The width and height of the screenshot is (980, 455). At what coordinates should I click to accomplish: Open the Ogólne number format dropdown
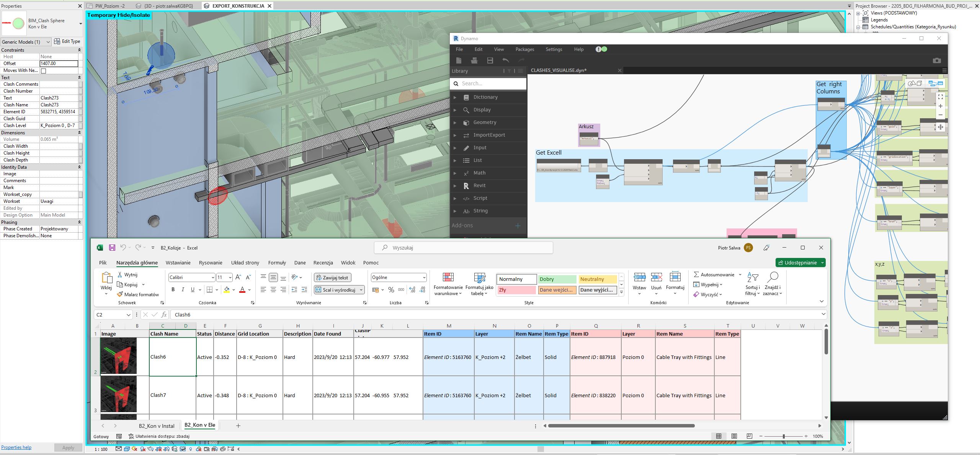pos(424,277)
